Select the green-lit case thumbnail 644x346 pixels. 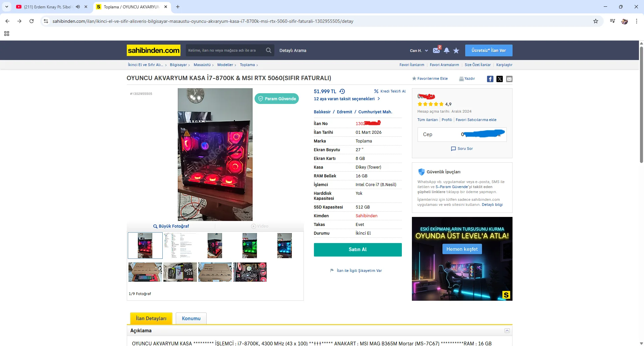(250, 246)
